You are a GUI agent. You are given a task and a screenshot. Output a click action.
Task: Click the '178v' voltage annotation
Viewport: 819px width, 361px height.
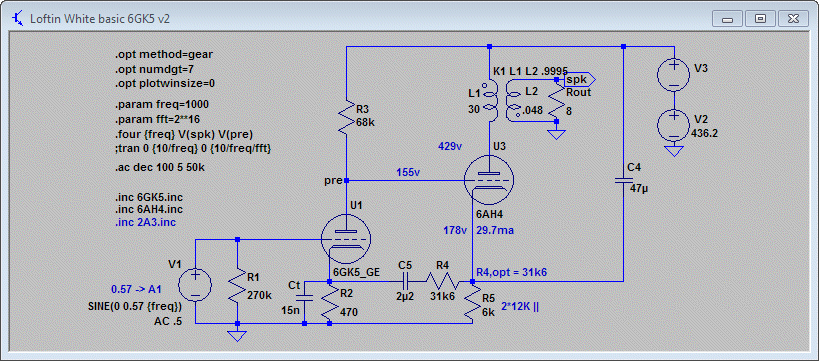point(454,230)
